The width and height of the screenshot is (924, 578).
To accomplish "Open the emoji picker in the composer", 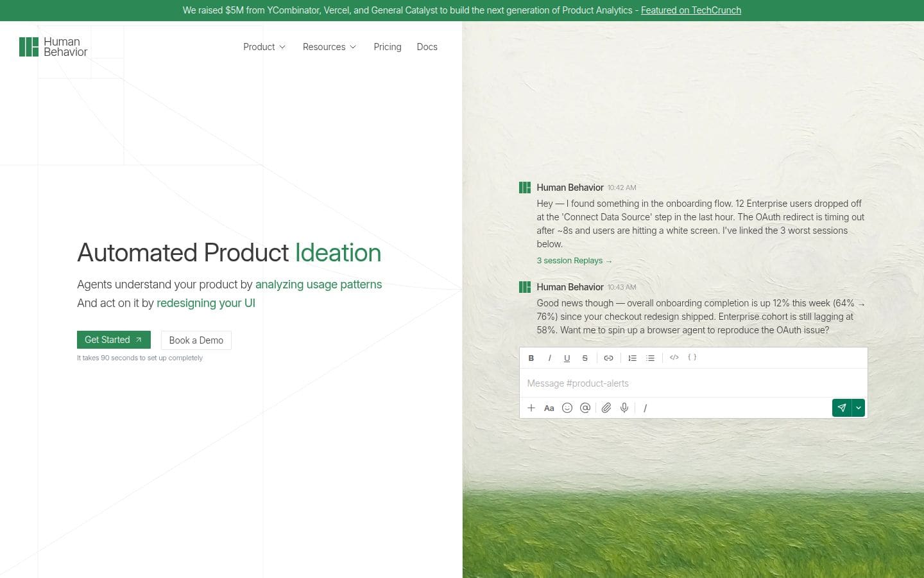I will [567, 408].
